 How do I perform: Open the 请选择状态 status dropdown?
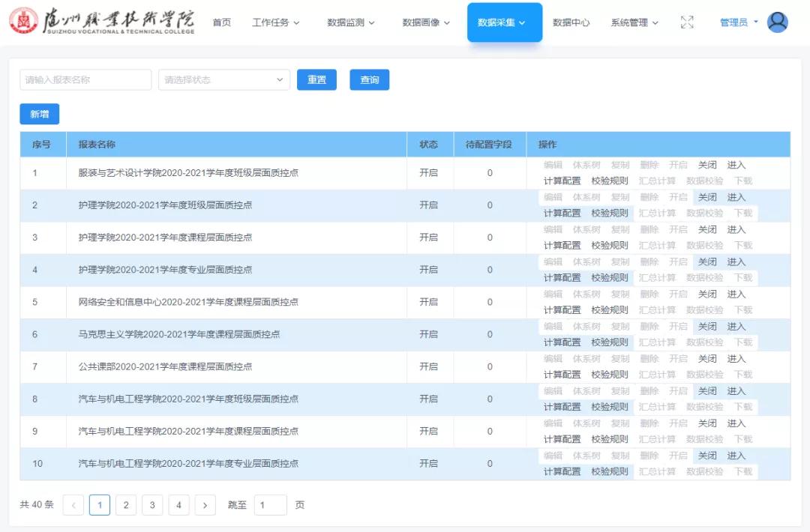223,79
